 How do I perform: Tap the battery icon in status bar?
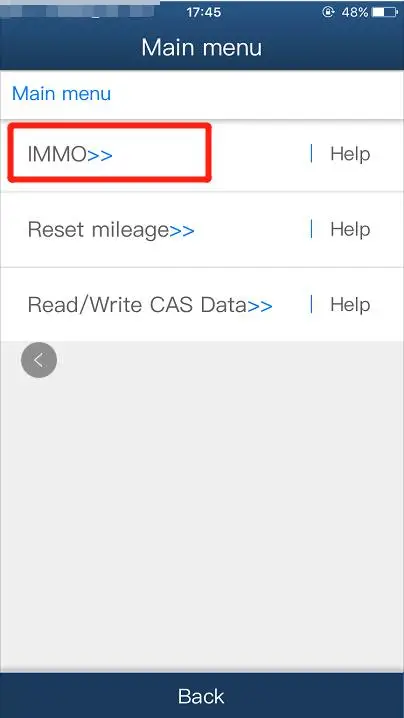point(385,12)
